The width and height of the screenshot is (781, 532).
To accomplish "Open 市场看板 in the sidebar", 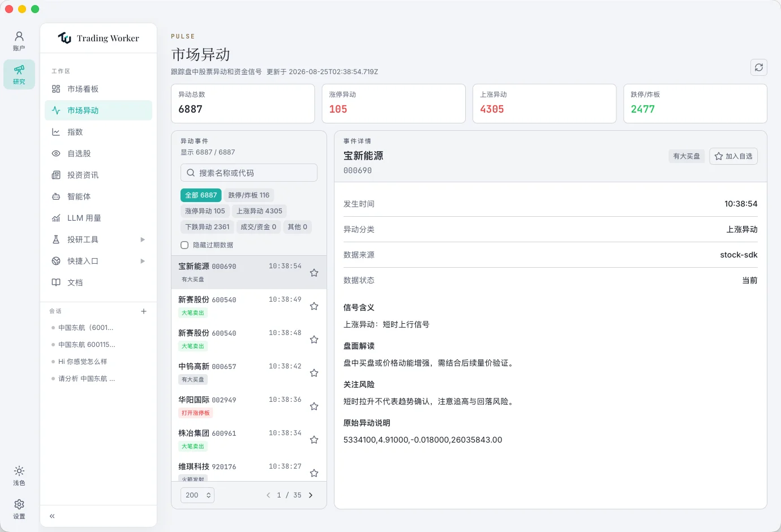I will [98, 89].
